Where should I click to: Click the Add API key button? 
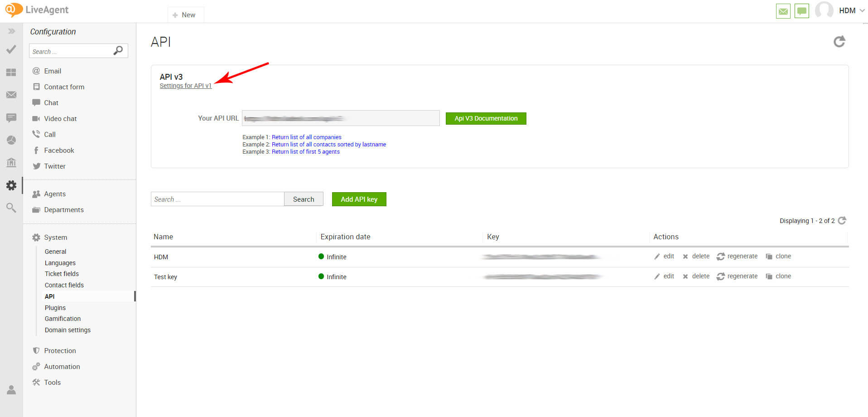pyautogui.click(x=359, y=199)
